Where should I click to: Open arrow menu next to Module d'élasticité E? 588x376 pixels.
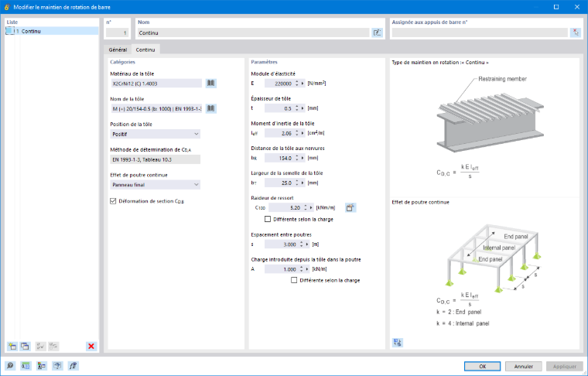(303, 84)
